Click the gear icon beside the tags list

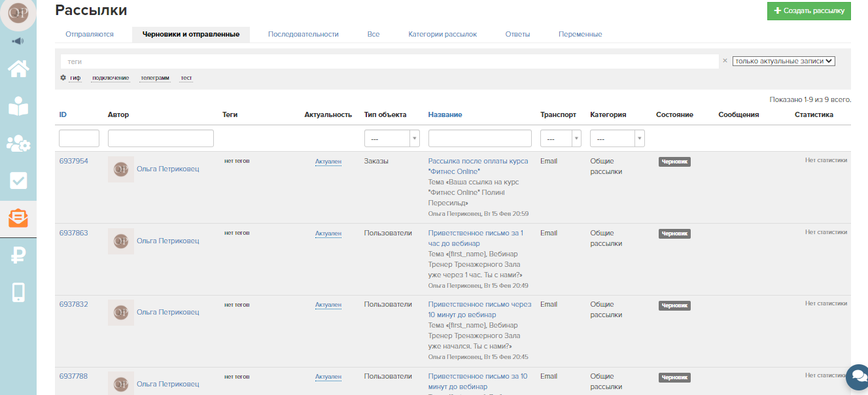(x=63, y=78)
